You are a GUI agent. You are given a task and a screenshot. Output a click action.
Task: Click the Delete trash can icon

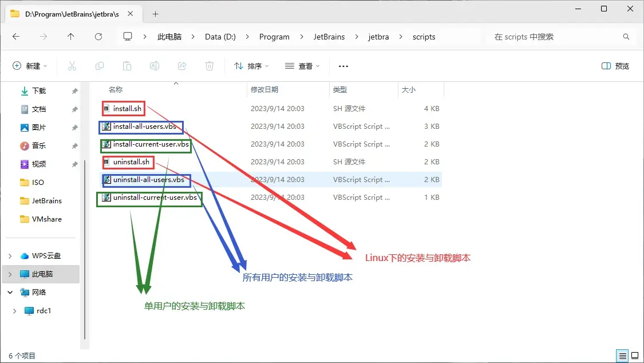pyautogui.click(x=210, y=66)
